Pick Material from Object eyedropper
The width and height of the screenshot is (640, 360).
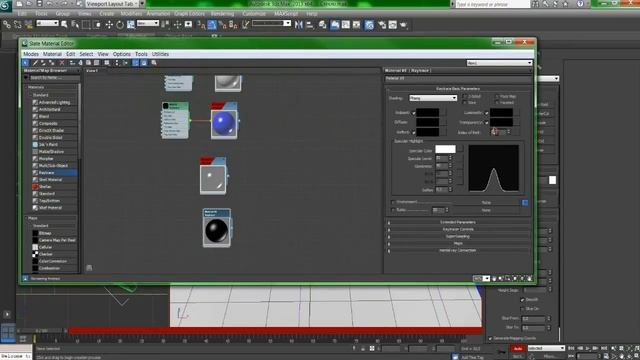tap(35, 63)
